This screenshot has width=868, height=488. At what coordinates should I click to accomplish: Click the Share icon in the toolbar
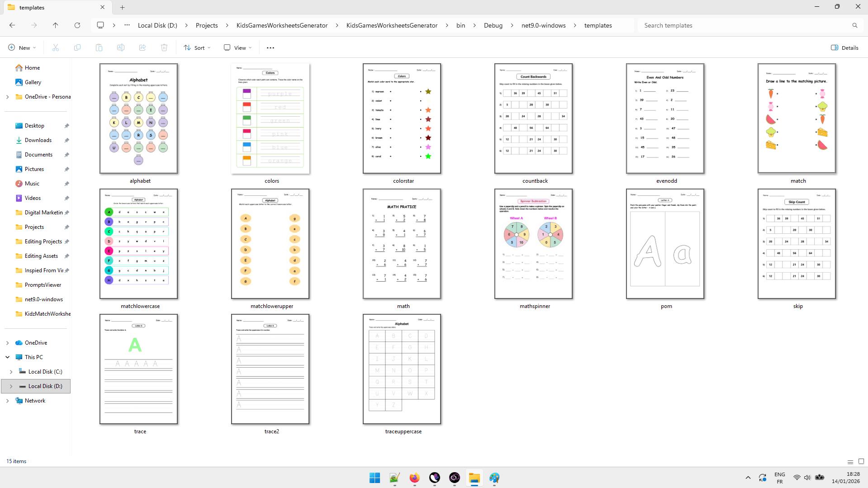pyautogui.click(x=142, y=47)
